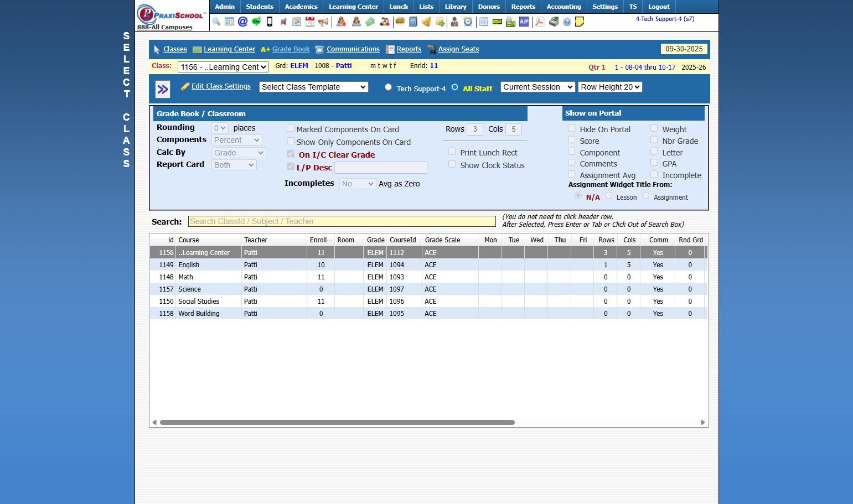Open the Assign Seats link

pos(458,49)
